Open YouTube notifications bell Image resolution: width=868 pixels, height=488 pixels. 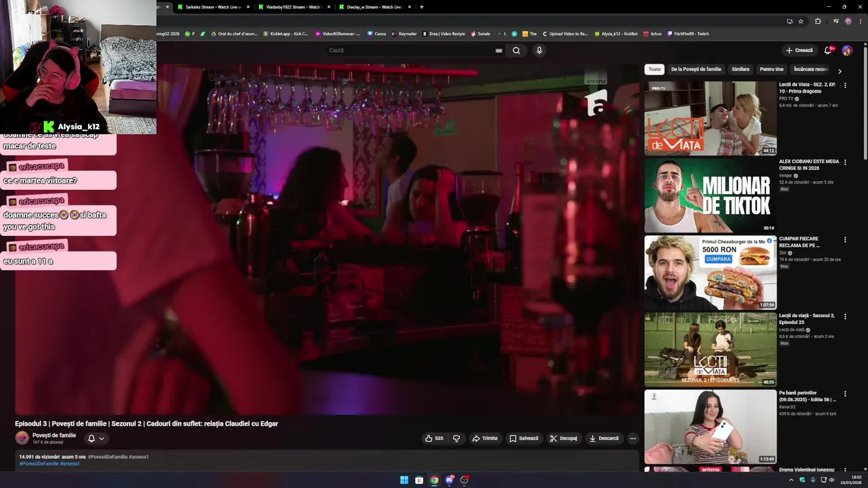coord(828,50)
